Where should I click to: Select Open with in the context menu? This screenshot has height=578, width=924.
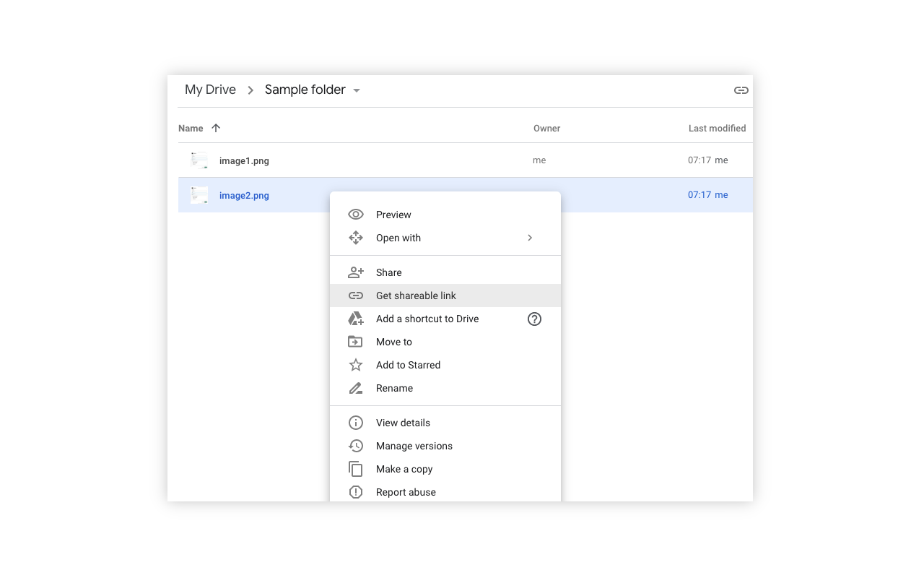(x=445, y=238)
